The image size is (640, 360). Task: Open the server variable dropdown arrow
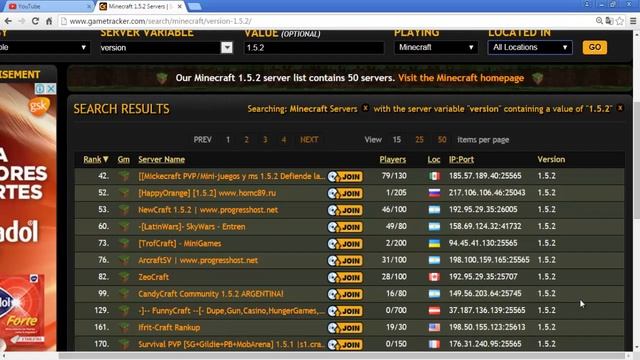(227, 47)
